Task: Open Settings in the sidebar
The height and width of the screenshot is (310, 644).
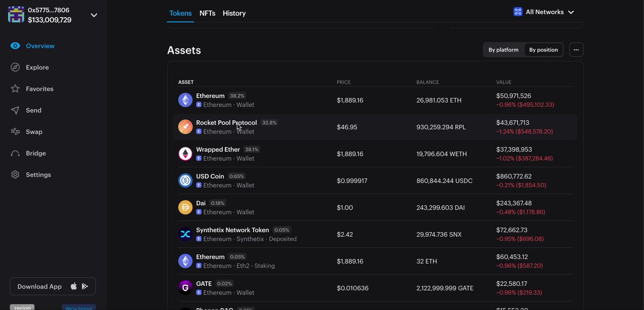Action: pyautogui.click(x=38, y=175)
